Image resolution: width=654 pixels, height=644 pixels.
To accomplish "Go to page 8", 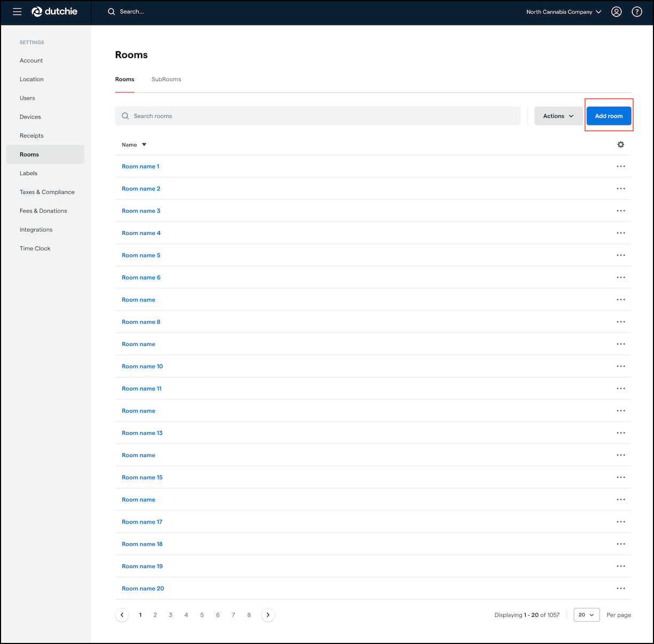I will [x=249, y=615].
